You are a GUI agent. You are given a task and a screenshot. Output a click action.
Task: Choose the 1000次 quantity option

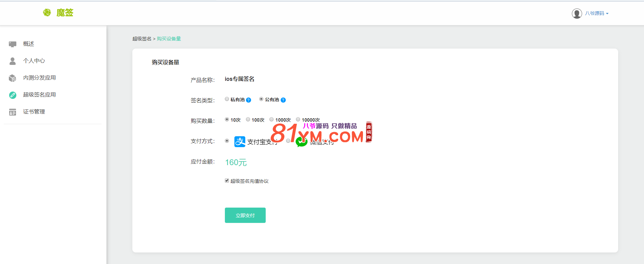point(271,120)
